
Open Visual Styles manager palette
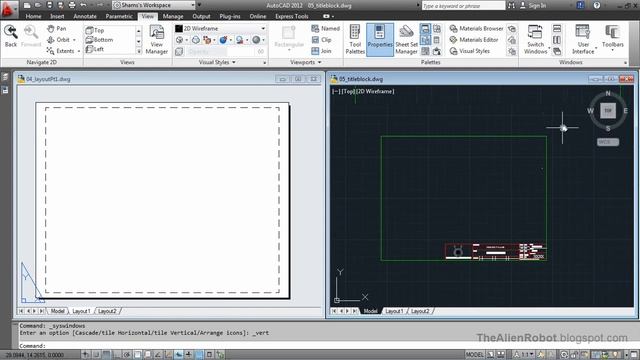click(x=469, y=51)
